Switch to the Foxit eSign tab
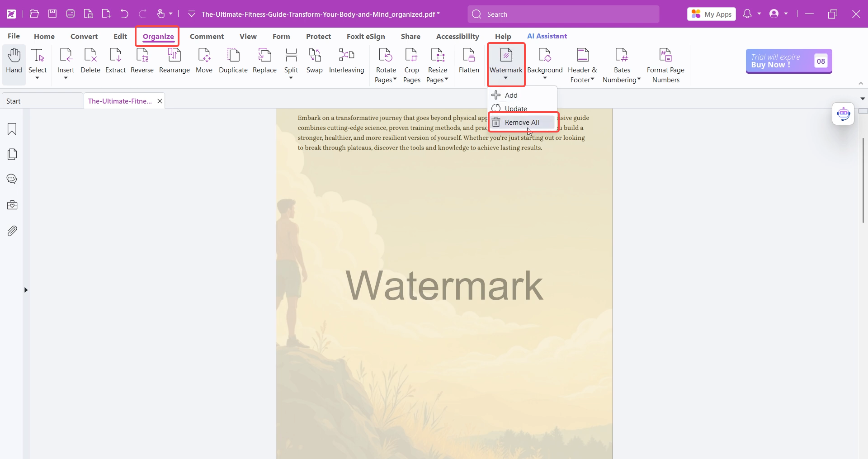The image size is (868, 459). click(x=366, y=36)
